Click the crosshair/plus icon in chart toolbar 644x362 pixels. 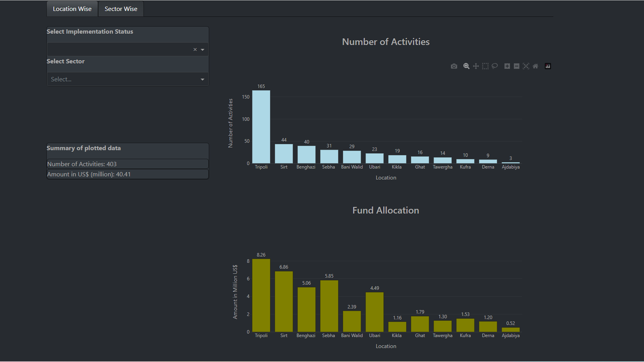click(x=476, y=66)
